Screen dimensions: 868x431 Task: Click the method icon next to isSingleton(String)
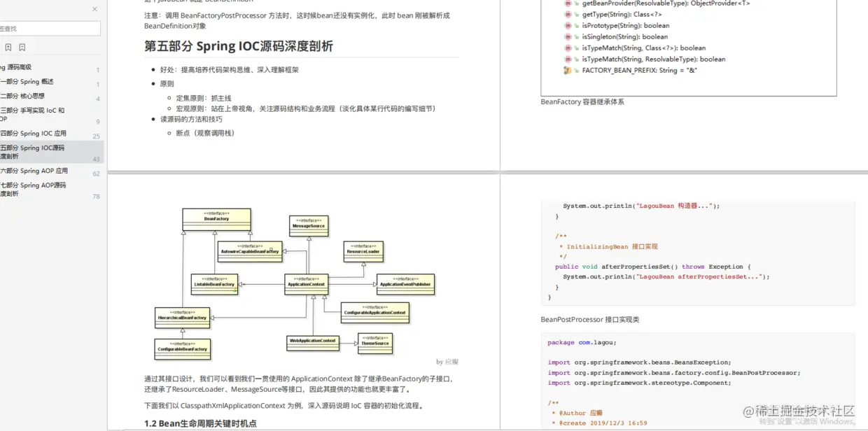(568, 37)
